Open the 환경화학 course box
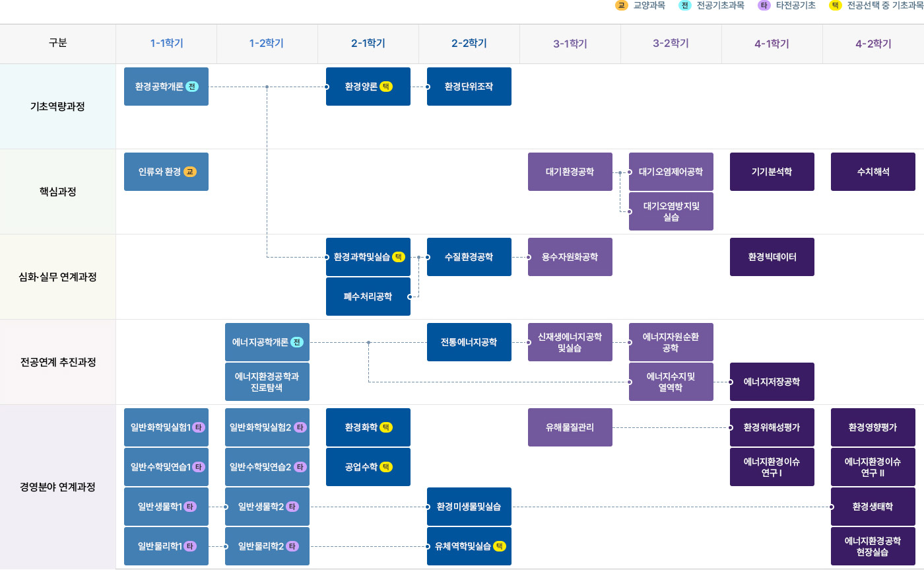 point(368,427)
